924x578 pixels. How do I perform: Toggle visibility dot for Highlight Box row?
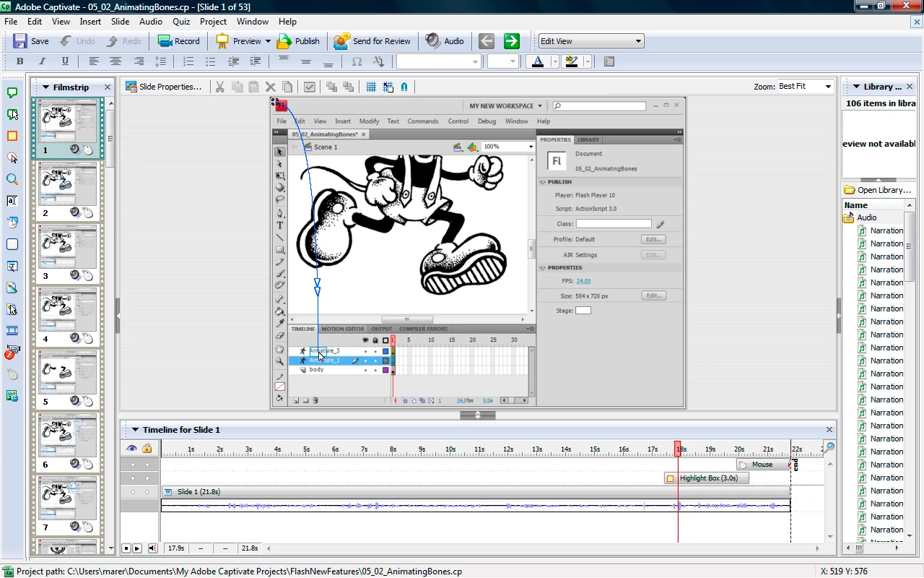[x=132, y=478]
